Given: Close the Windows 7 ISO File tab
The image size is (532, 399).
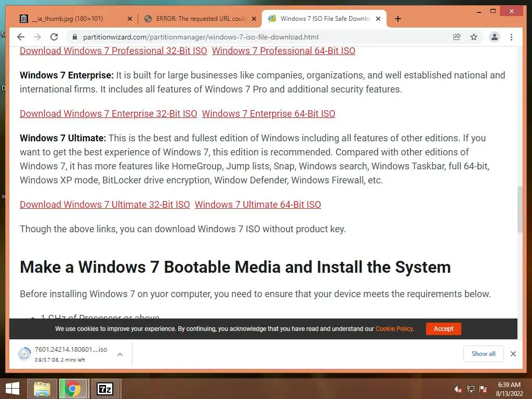Looking at the screenshot, I should [x=378, y=19].
